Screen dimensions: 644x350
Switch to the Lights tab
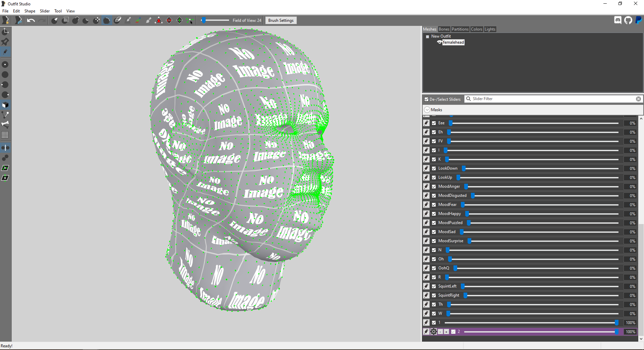coord(490,29)
